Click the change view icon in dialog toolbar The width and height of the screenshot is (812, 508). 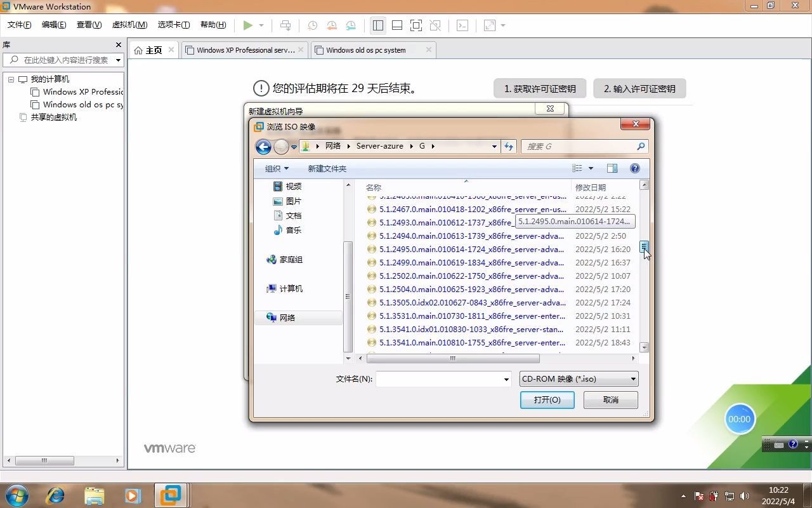point(577,168)
